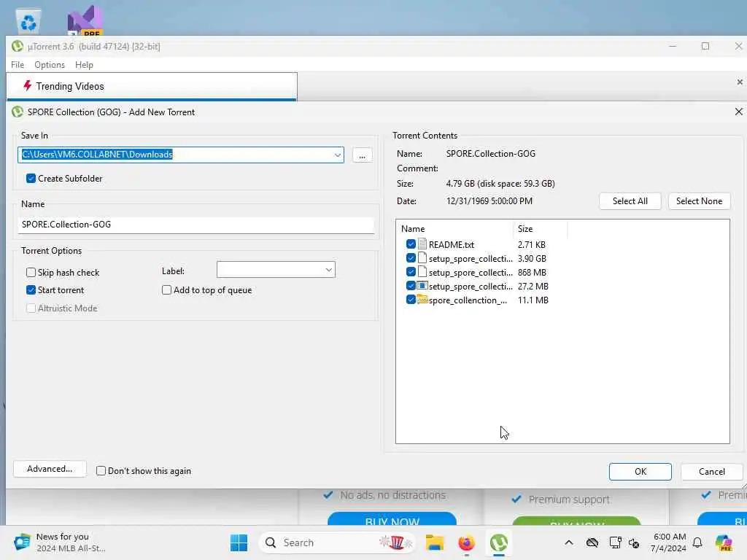Expand the Save In path dropdown
Screen dimensions: 747x560
(337, 155)
